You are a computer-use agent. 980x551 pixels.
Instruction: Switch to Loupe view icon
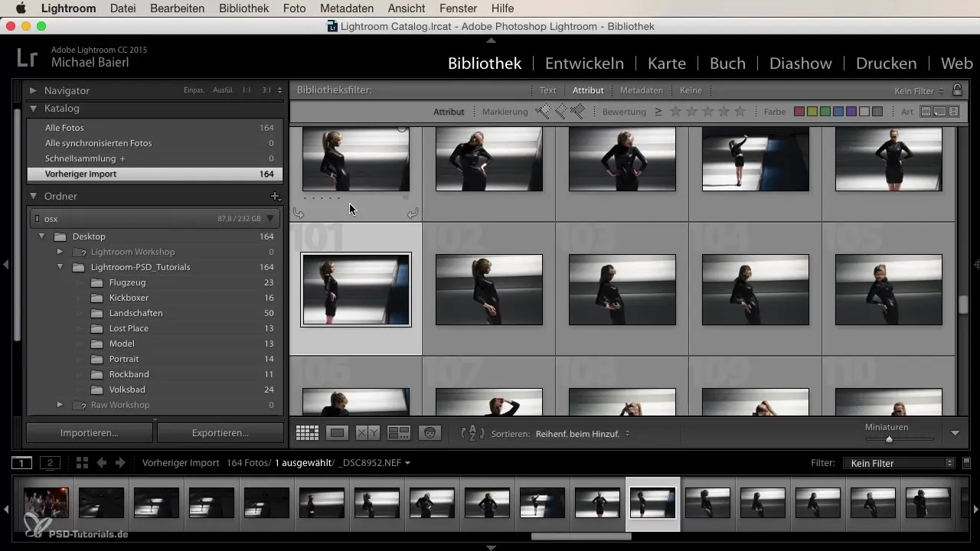tap(338, 433)
